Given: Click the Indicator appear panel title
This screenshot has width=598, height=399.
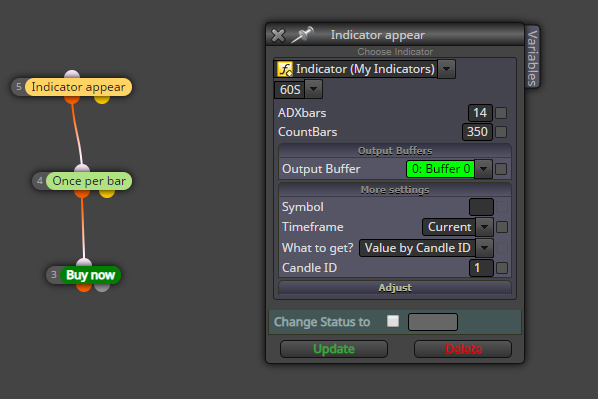Looking at the screenshot, I should click(377, 35).
